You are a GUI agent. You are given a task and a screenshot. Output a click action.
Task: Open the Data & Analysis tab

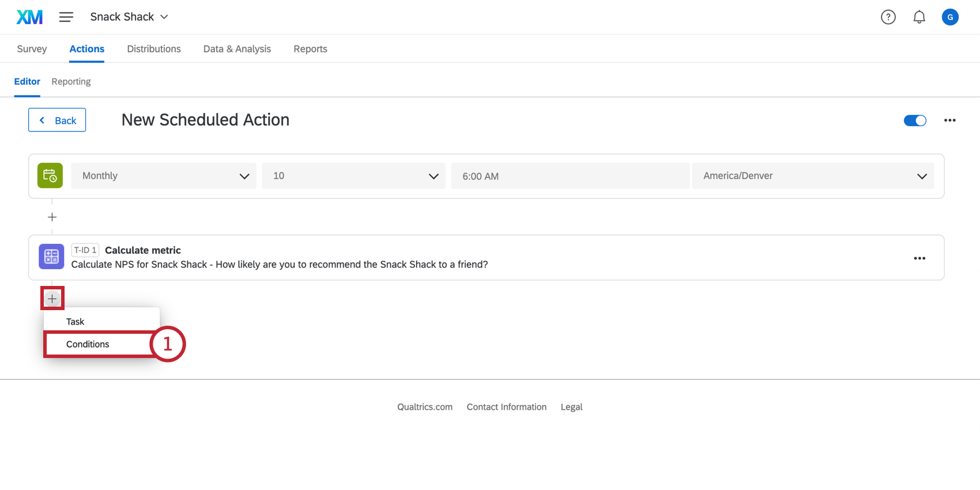pyautogui.click(x=237, y=49)
